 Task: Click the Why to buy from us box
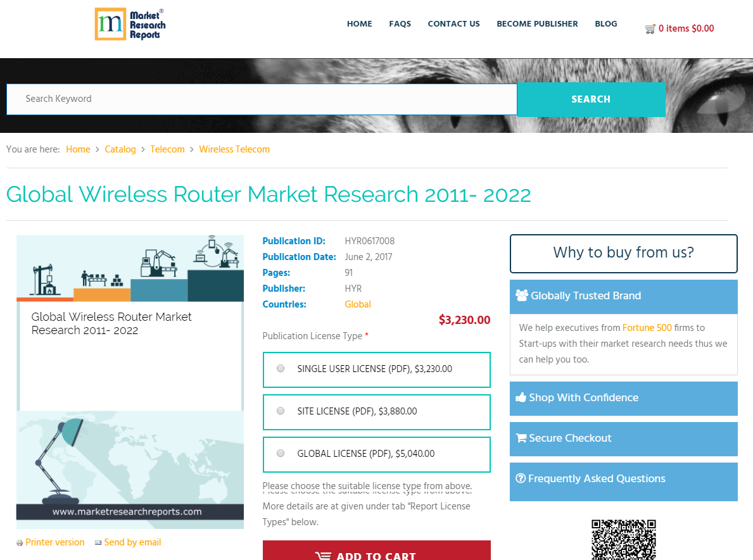click(623, 253)
